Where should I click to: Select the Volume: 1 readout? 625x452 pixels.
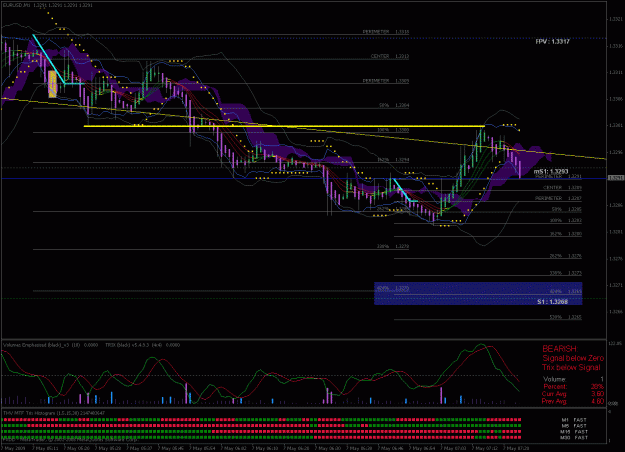coord(573,379)
